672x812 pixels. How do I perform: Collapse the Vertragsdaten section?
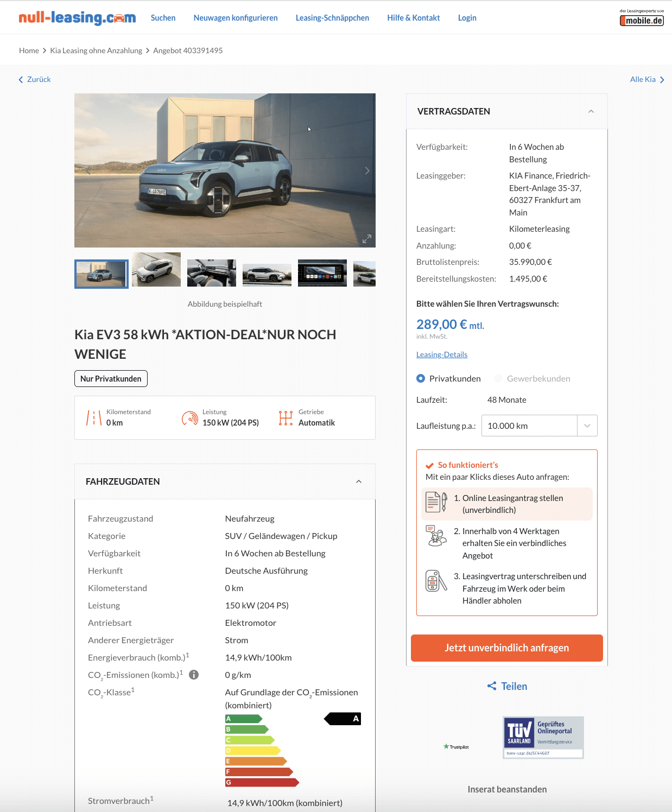pos(591,111)
